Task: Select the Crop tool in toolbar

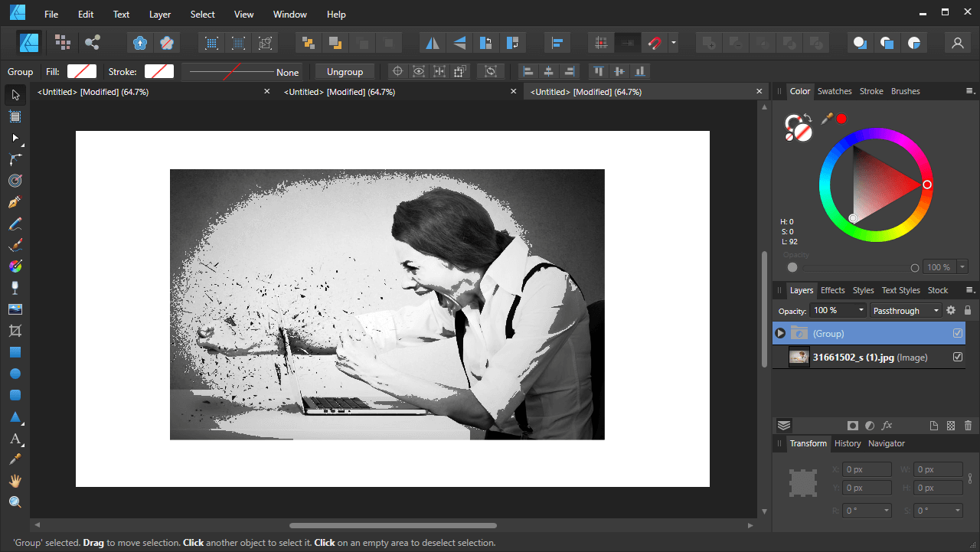Action: point(15,331)
